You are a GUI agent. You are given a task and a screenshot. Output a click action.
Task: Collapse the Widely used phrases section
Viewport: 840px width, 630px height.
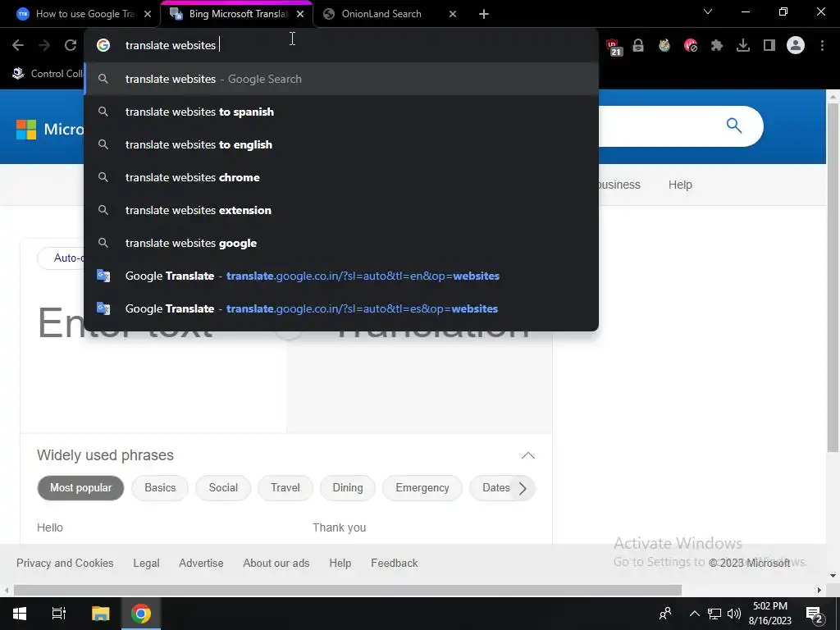527,455
